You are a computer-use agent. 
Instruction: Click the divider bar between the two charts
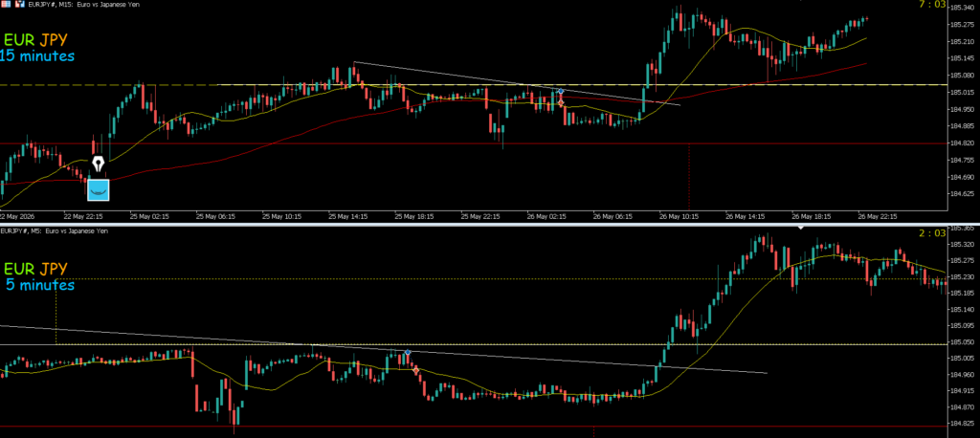click(x=490, y=224)
